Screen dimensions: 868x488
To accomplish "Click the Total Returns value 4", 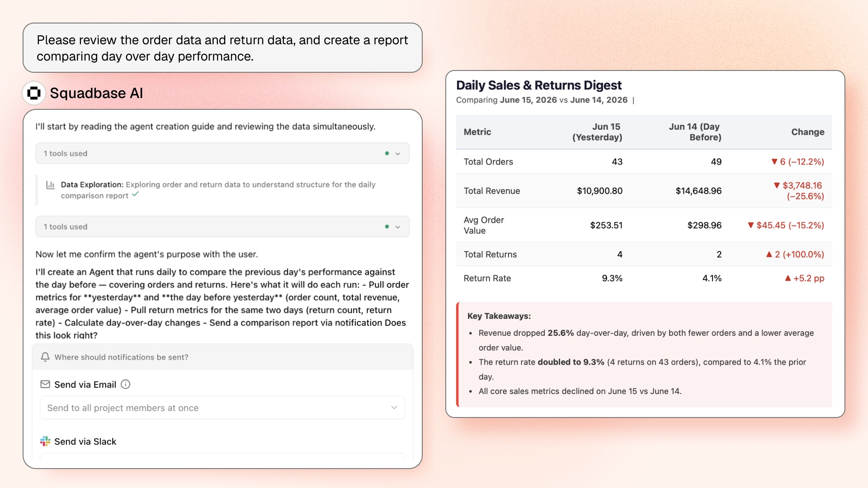I will (x=620, y=254).
